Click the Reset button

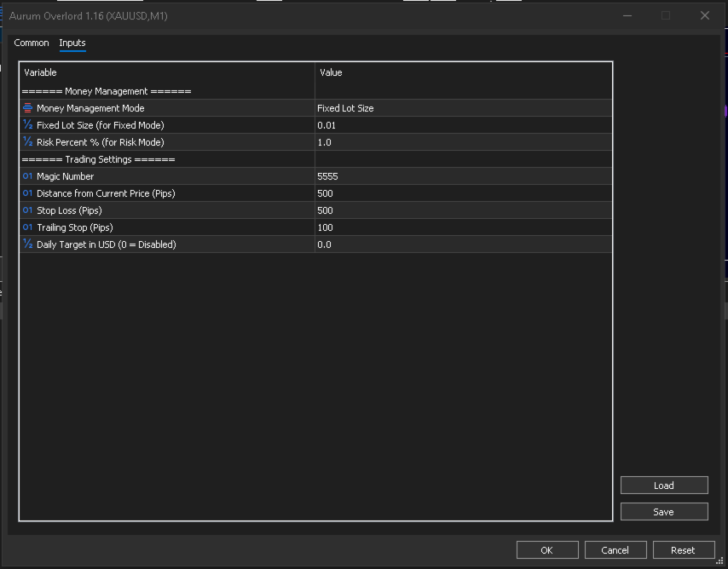684,550
